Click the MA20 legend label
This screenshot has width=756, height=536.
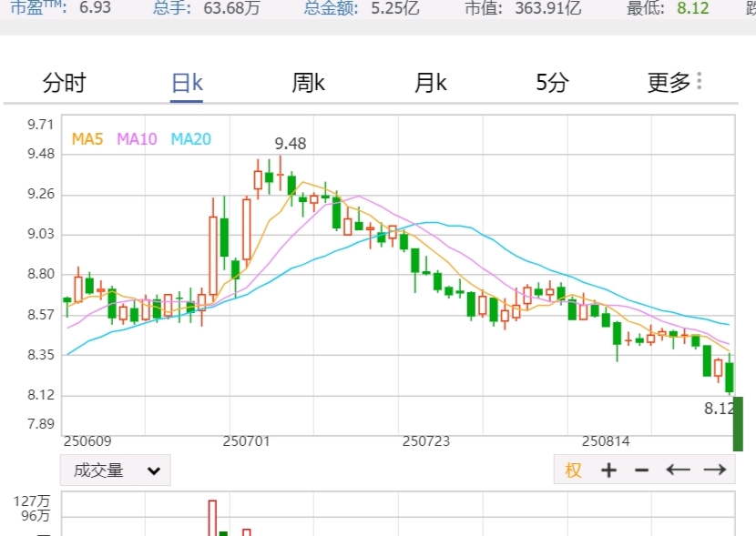(x=191, y=139)
